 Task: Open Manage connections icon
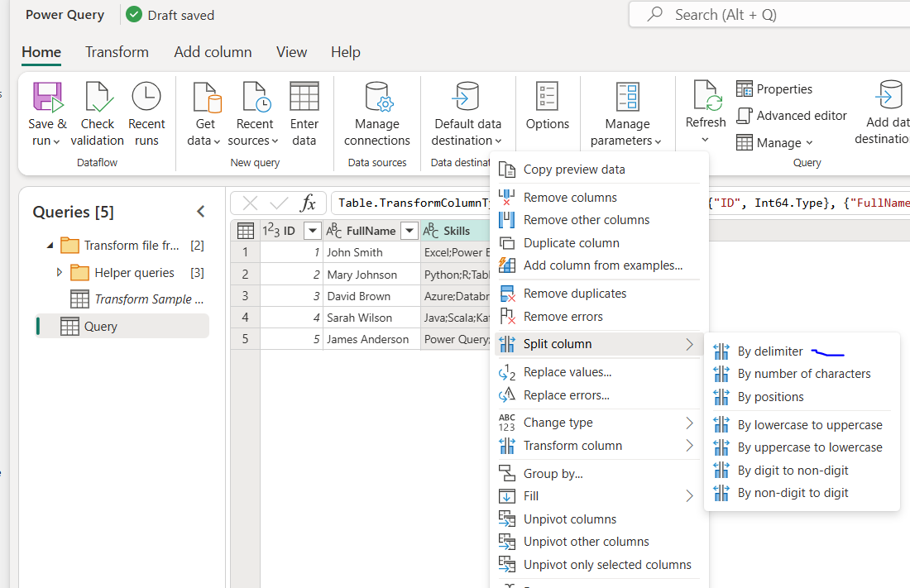click(x=377, y=98)
